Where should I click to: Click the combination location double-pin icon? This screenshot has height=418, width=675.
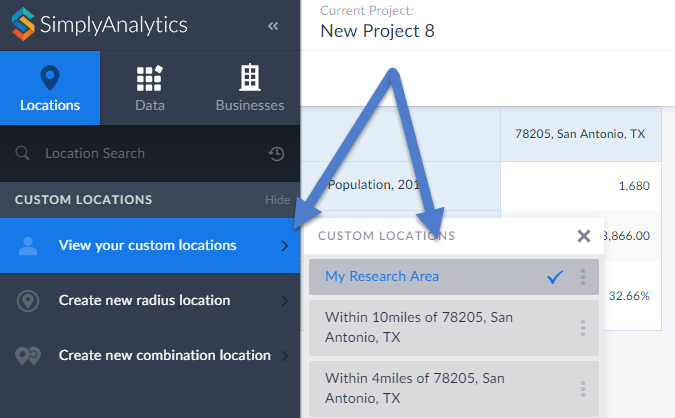[x=28, y=356]
